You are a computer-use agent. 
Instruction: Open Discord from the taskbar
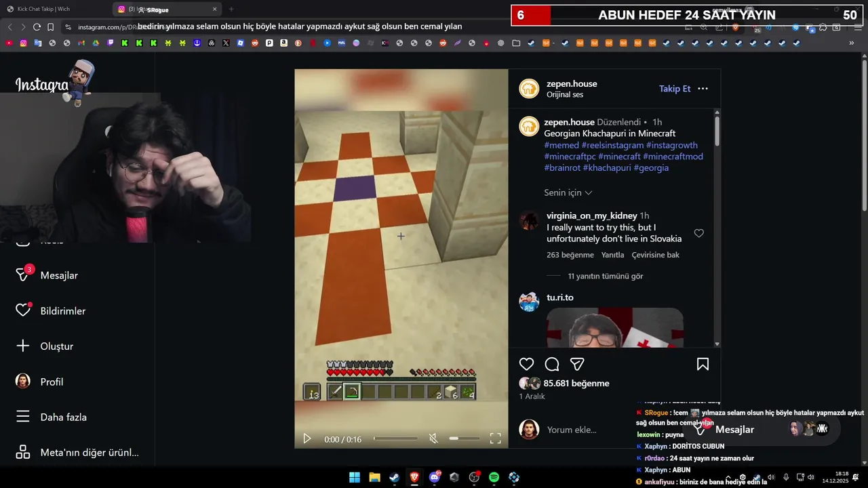tap(434, 477)
